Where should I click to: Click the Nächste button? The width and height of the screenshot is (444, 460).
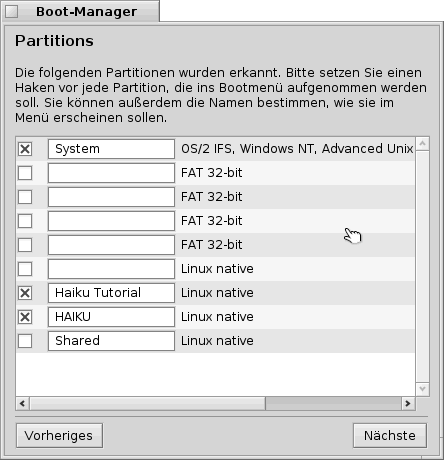(390, 436)
